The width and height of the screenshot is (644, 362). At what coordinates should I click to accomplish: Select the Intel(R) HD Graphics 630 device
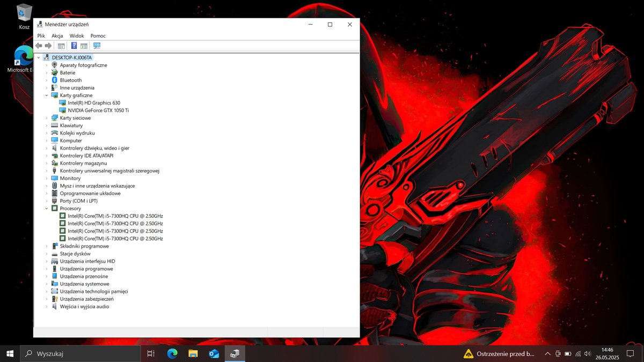93,103
